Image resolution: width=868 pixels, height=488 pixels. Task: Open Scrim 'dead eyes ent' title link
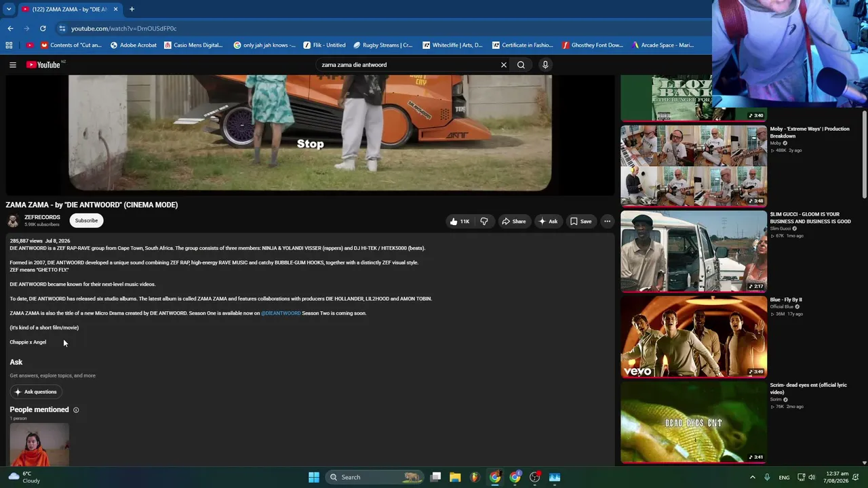pyautogui.click(x=808, y=388)
